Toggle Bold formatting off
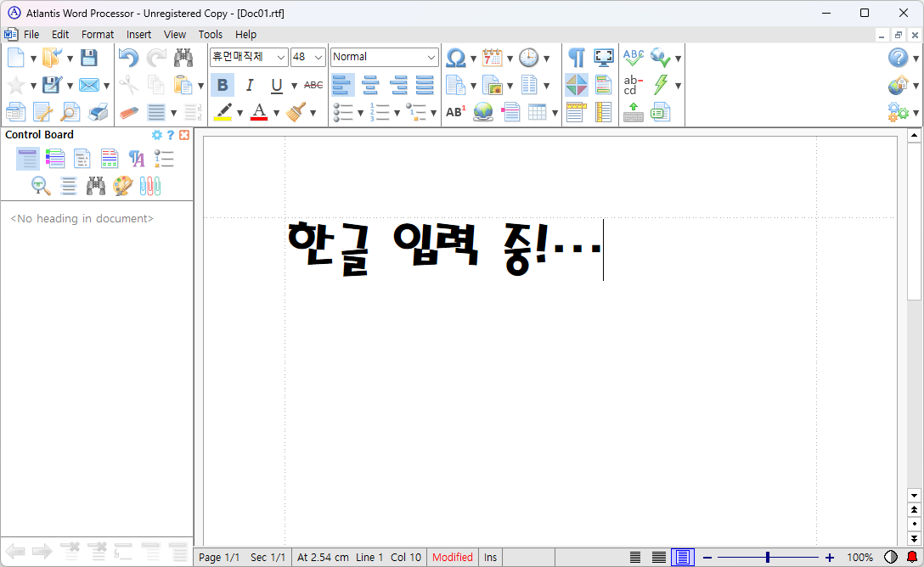 223,85
